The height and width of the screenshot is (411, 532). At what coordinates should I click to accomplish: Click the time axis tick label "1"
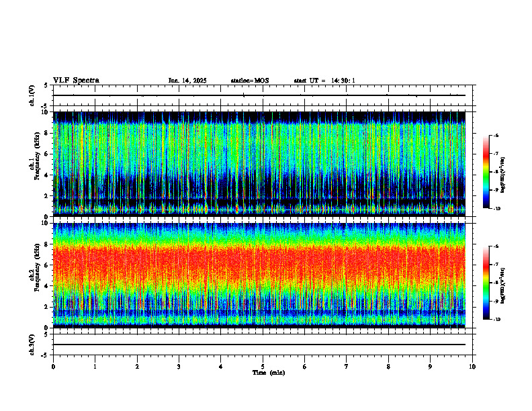coord(95,367)
